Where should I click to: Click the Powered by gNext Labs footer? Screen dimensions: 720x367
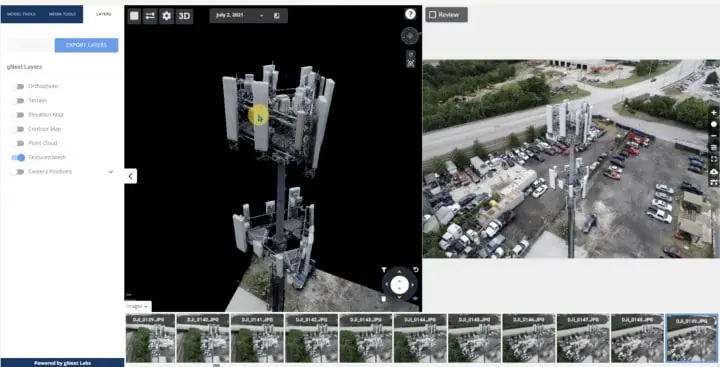point(62,363)
